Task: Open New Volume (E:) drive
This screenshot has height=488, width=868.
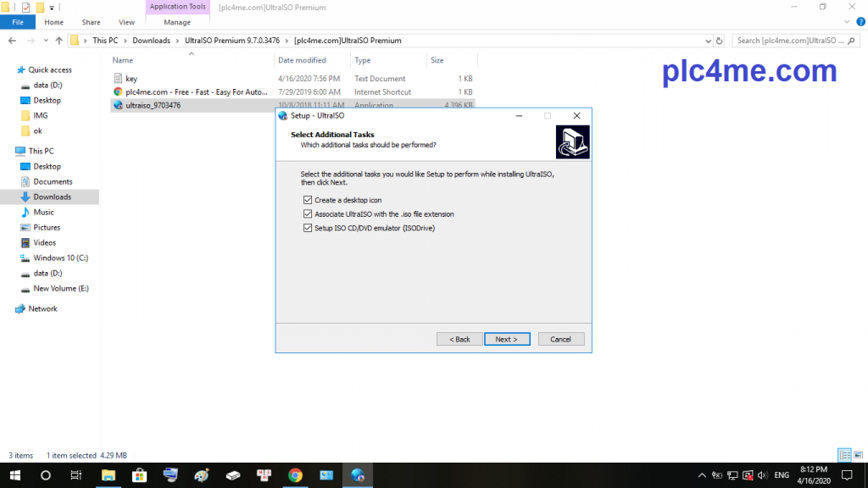Action: [61, 288]
